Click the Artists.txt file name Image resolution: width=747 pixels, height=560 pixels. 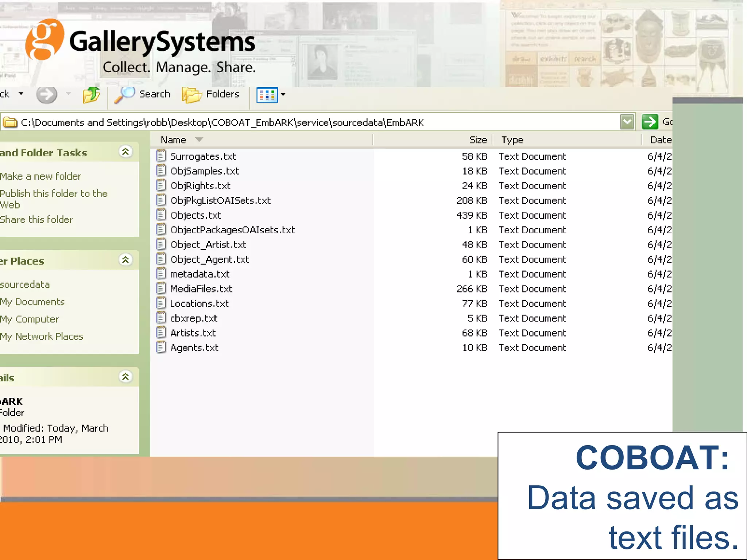pyautogui.click(x=193, y=333)
